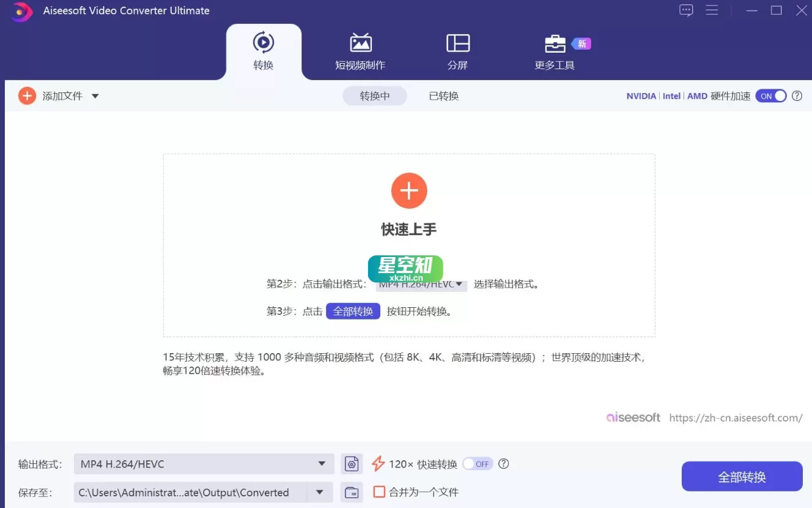Open the output format settings gear icon
This screenshot has height=508, width=812.
coord(352,463)
